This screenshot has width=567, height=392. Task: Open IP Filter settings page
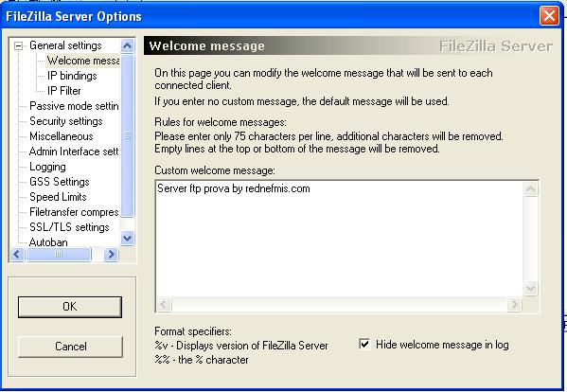click(64, 91)
